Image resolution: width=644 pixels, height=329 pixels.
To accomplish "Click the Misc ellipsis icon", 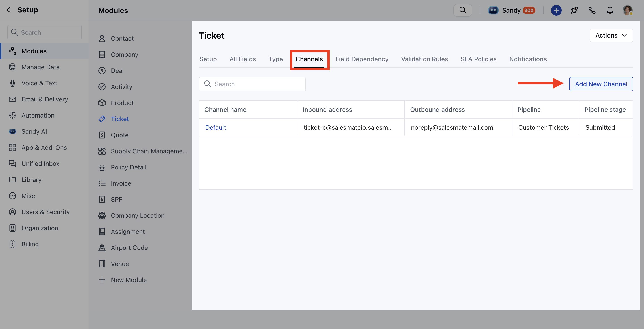I will pyautogui.click(x=13, y=196).
